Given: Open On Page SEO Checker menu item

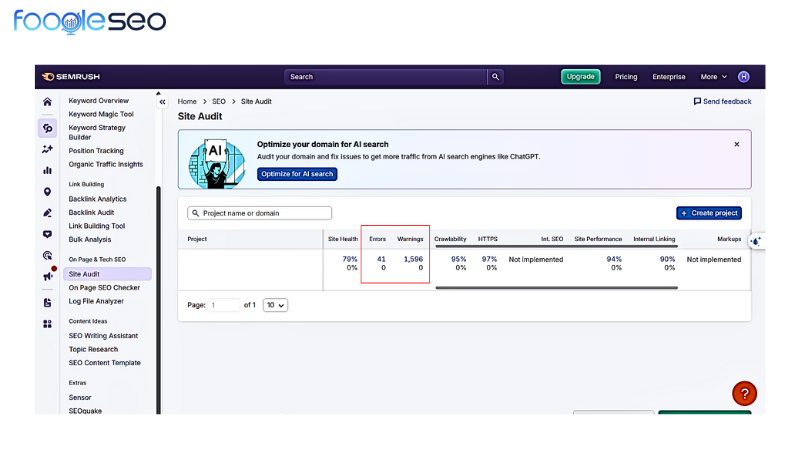Looking at the screenshot, I should [104, 288].
